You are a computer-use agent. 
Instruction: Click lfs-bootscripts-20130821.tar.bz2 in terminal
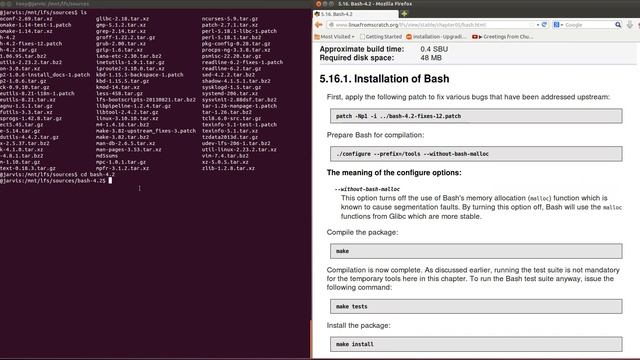(146, 100)
